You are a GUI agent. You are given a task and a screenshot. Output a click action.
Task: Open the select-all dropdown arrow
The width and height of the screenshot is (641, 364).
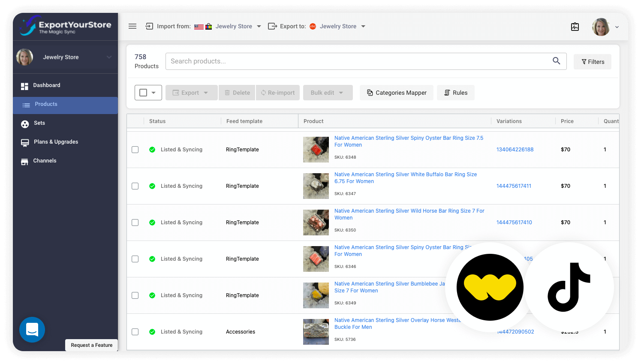(153, 93)
